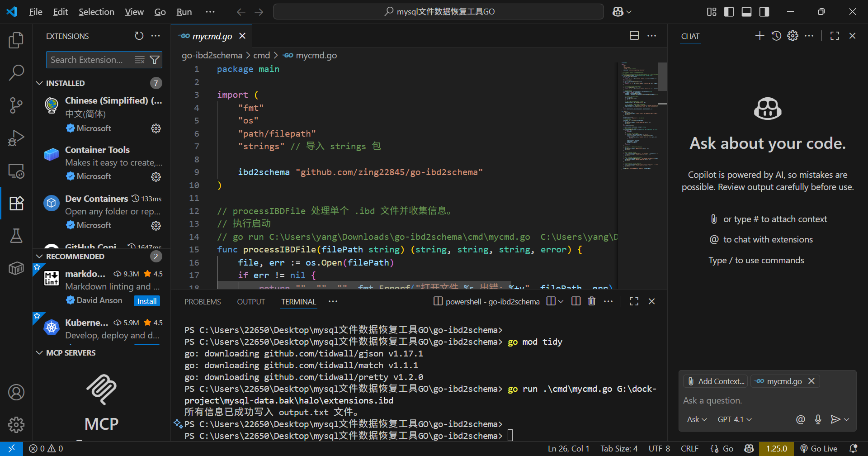Click the filter extensions funnel icon

coord(155,60)
